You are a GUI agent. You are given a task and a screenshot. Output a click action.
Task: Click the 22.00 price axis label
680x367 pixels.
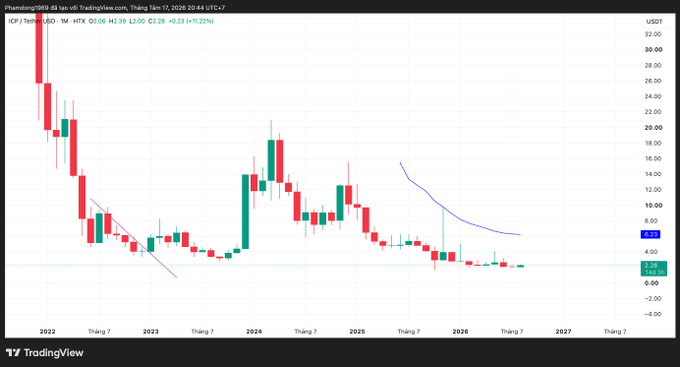tap(653, 112)
